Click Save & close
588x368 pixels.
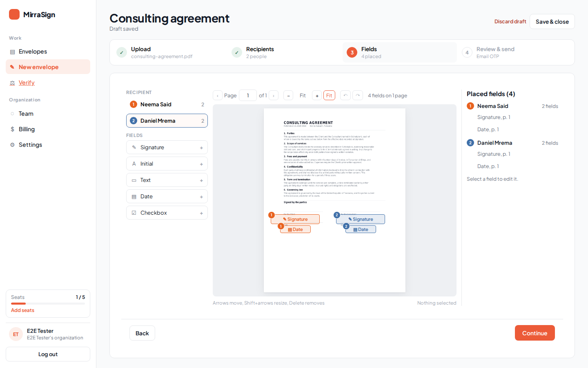point(552,22)
